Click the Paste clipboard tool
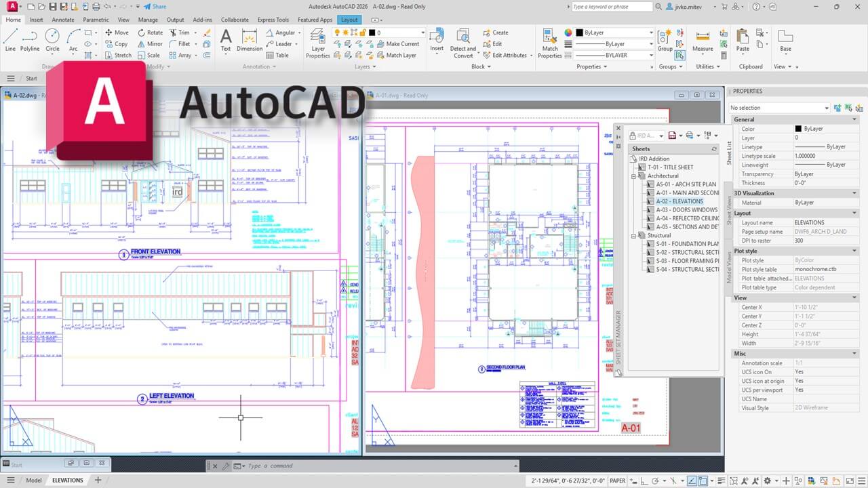Viewport: 868px width, 488px height. pos(743,39)
